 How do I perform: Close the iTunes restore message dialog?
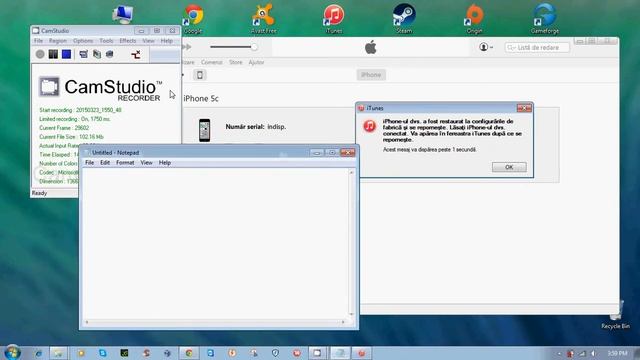click(x=524, y=108)
